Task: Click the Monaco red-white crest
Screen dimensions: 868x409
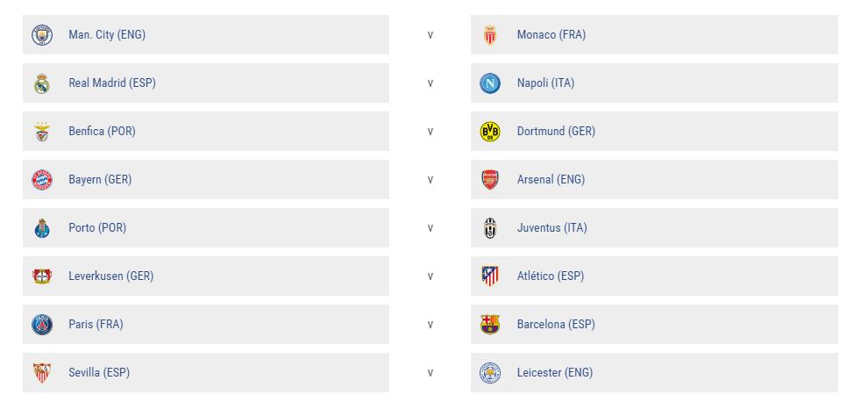Action: point(490,35)
